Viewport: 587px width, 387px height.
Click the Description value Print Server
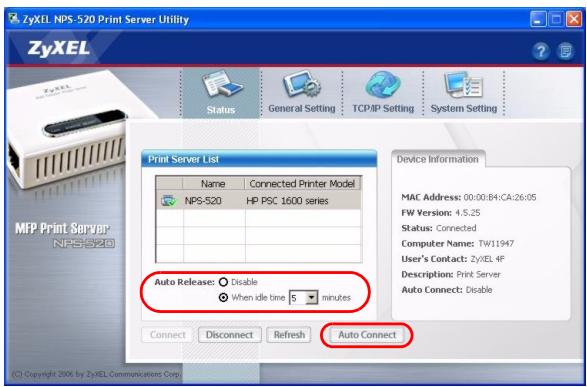coord(478,274)
